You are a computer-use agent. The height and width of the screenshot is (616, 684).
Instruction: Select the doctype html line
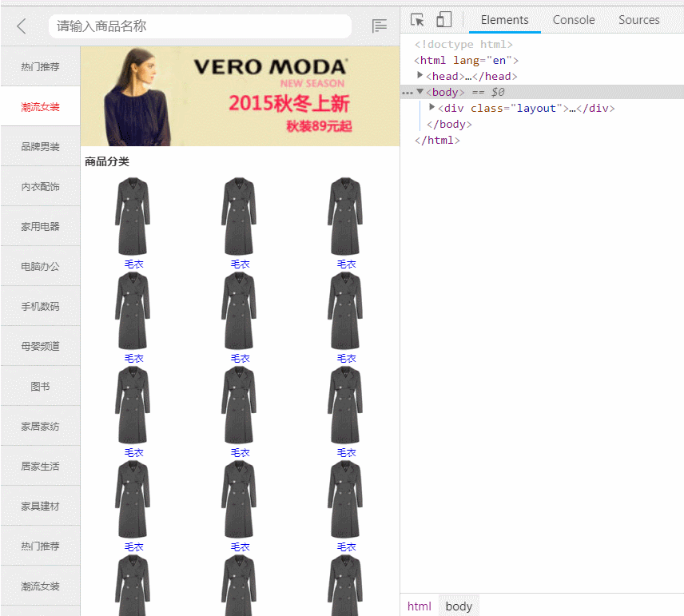[463, 45]
